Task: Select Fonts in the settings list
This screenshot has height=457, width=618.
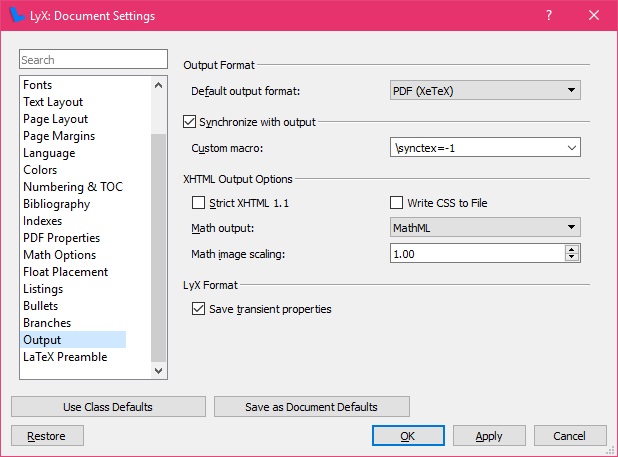Action: tap(37, 85)
